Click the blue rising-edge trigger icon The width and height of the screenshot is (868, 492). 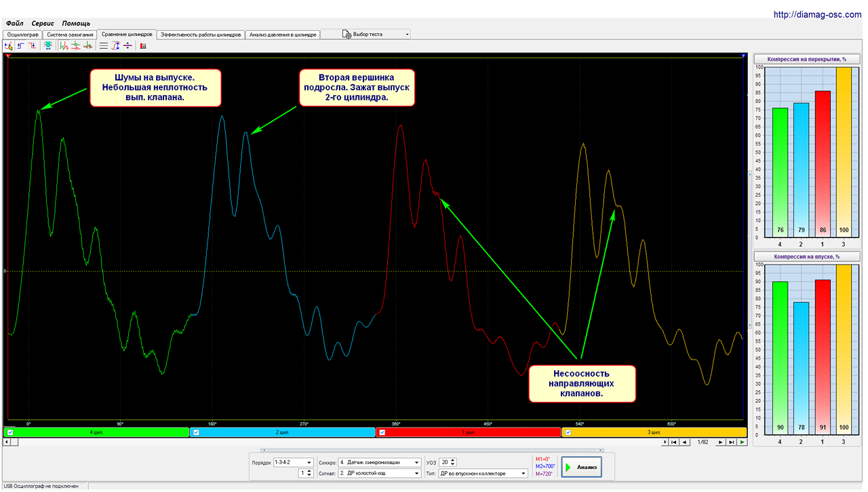click(20, 45)
